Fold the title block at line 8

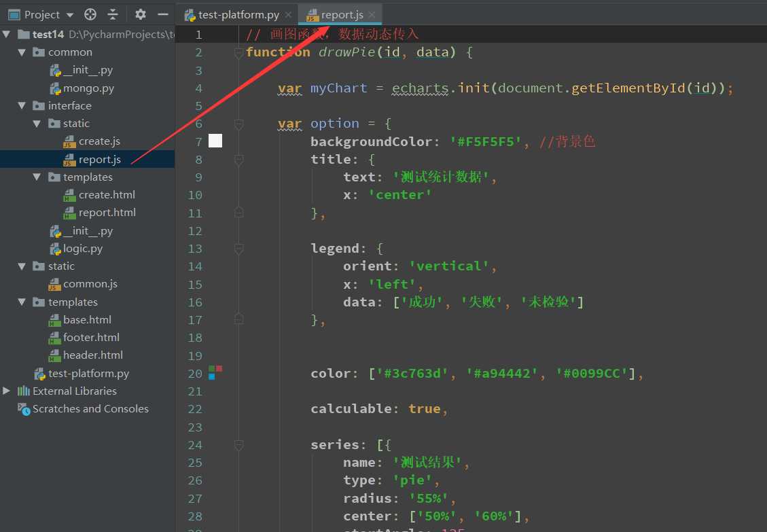(x=238, y=160)
